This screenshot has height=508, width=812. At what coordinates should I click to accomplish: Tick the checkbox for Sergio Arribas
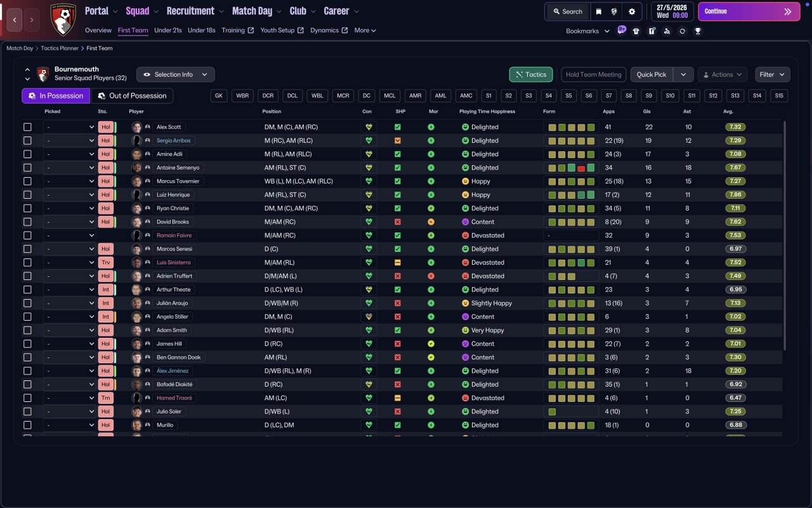(x=27, y=141)
